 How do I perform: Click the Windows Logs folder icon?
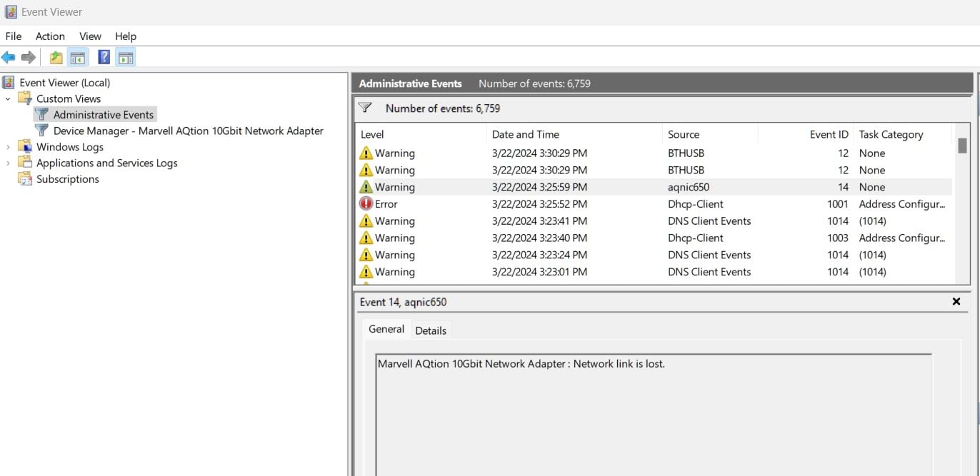pos(25,146)
